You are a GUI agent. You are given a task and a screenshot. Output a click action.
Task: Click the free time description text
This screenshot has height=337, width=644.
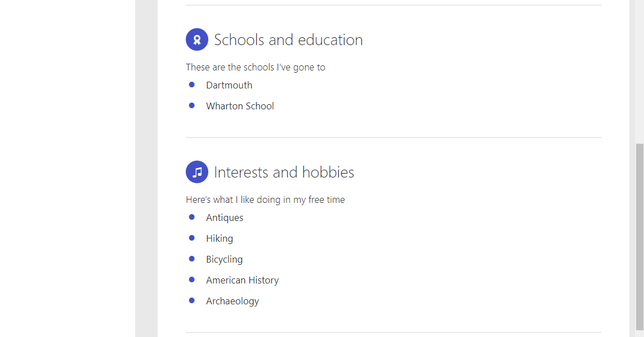coord(265,199)
